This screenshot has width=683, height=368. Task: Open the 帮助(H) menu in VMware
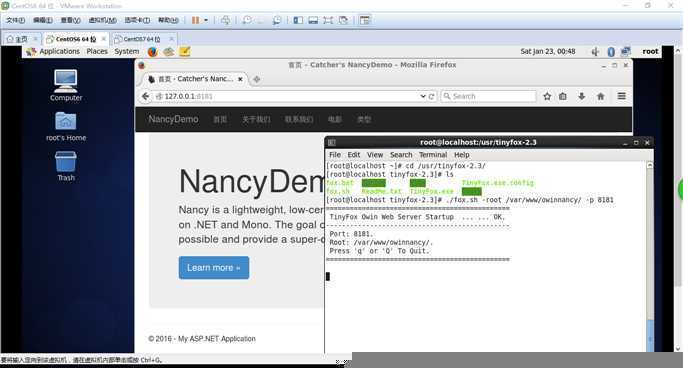click(168, 20)
